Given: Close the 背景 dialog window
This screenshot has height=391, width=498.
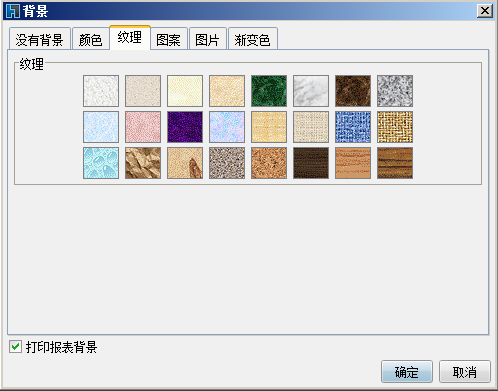Looking at the screenshot, I should pyautogui.click(x=485, y=11).
